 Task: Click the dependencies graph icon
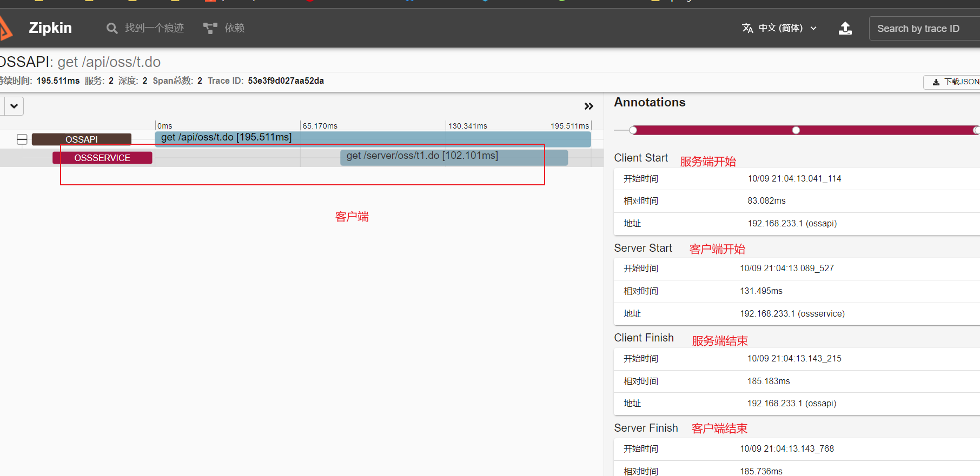tap(210, 28)
